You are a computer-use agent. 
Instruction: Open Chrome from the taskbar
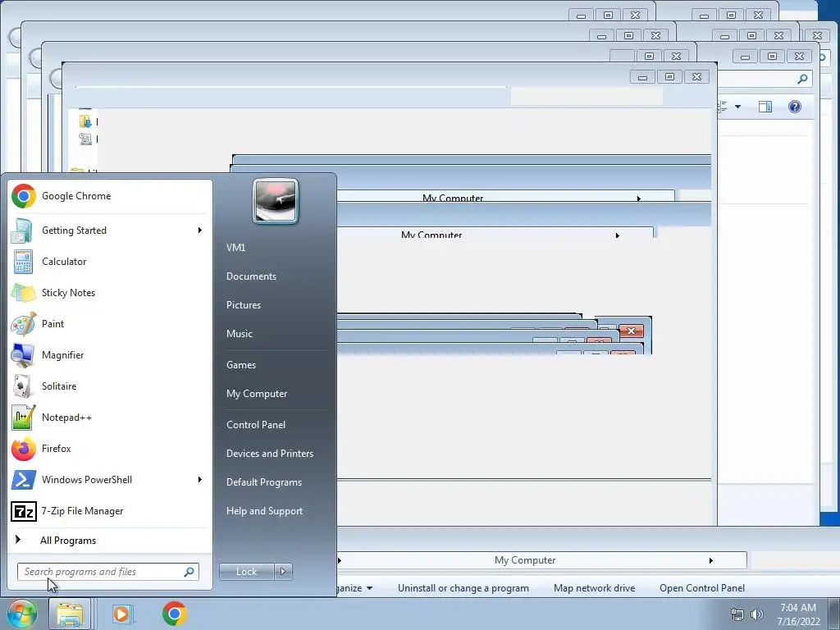(174, 614)
